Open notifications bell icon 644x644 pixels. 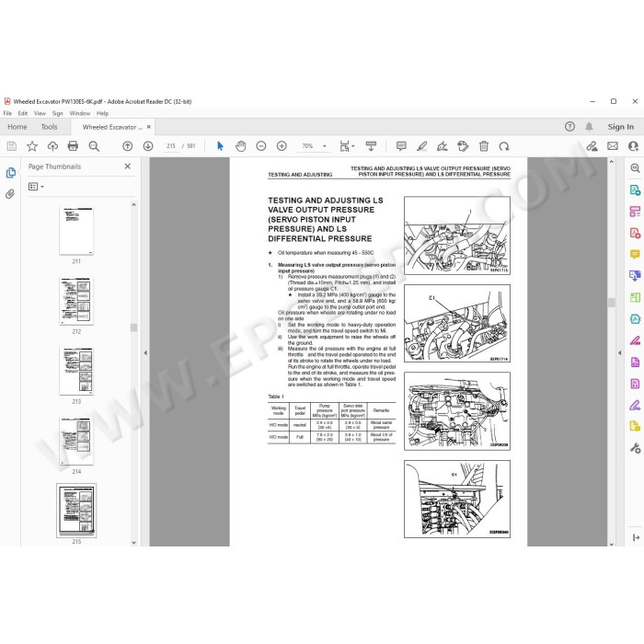tap(589, 127)
